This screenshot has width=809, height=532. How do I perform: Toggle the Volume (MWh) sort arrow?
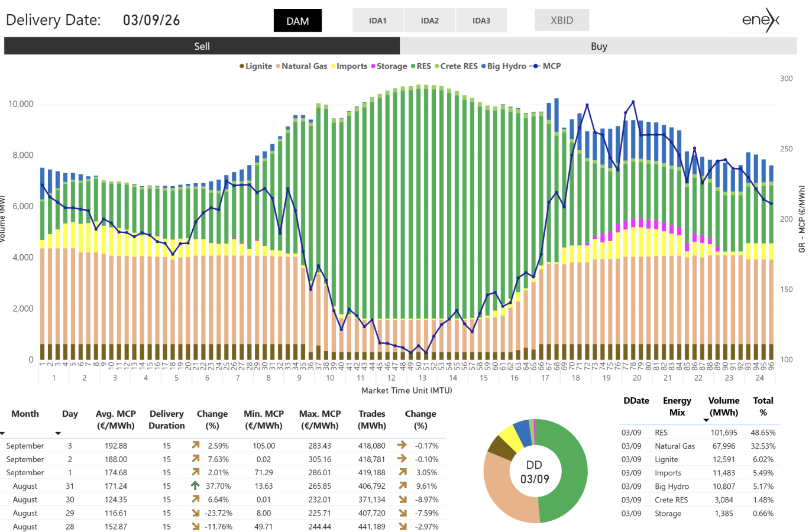click(706, 420)
